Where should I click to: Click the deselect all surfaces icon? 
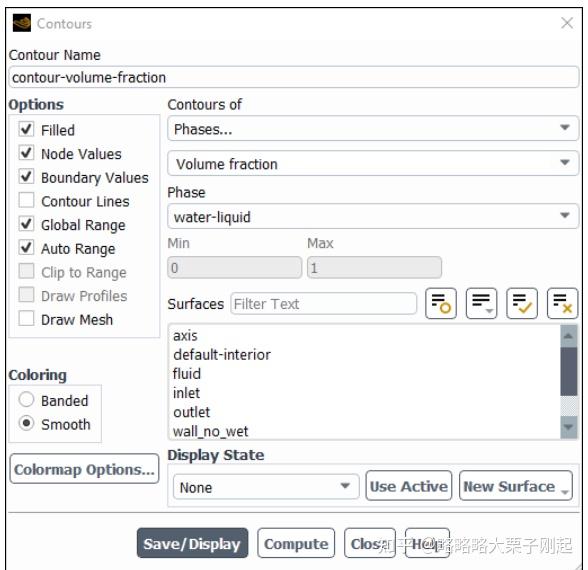point(562,303)
